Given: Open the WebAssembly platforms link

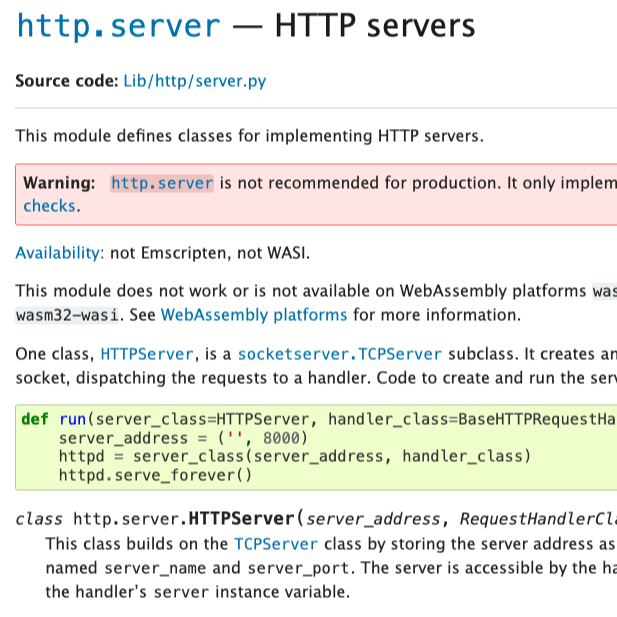Looking at the screenshot, I should 254,315.
